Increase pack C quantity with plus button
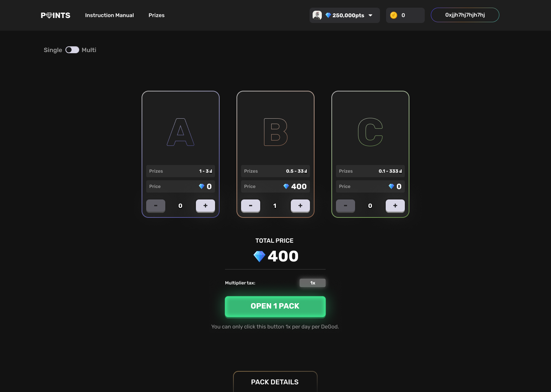 click(x=395, y=206)
